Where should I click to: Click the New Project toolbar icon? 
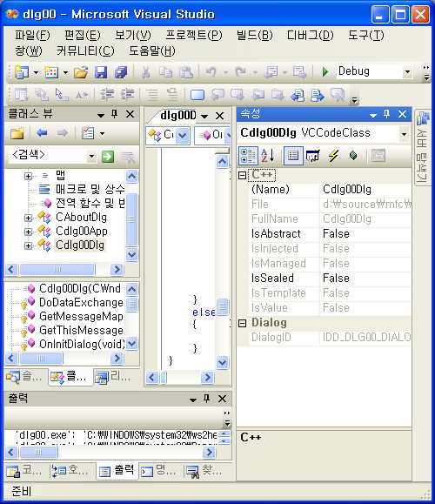[x=21, y=72]
